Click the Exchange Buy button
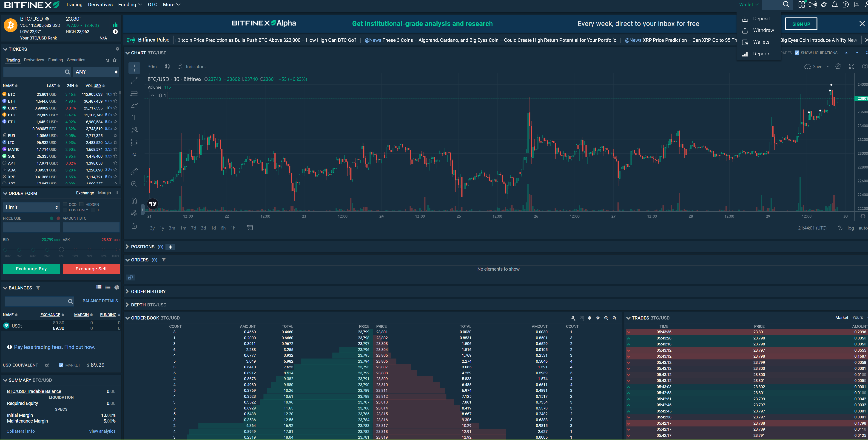This screenshot has height=440, width=868. 31,269
